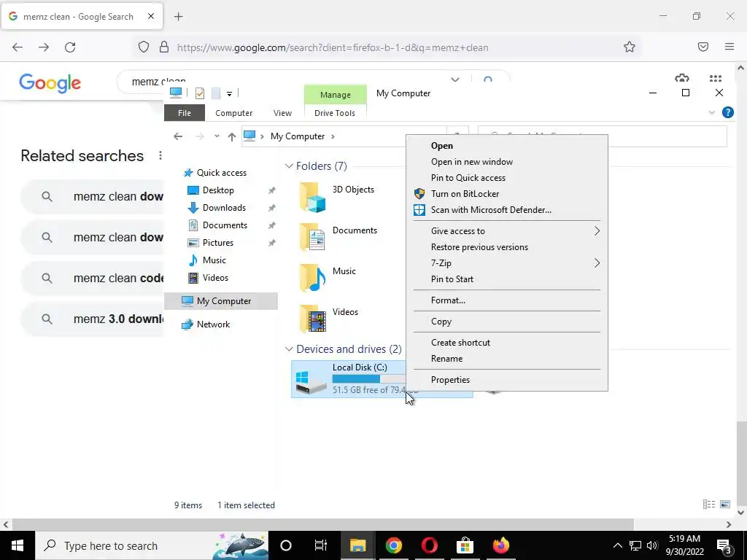Expand the breadcrumb chevron after My Computer
747x560 pixels.
coord(333,136)
